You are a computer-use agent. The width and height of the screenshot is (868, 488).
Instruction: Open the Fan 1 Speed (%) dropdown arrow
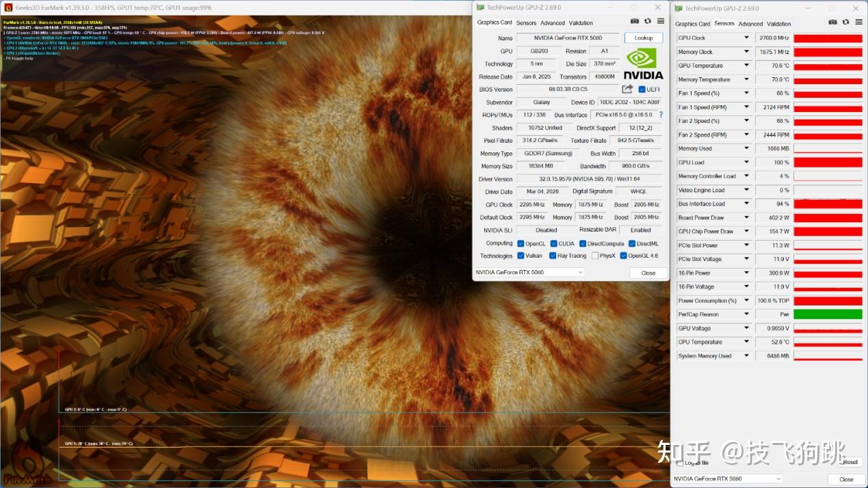click(746, 93)
